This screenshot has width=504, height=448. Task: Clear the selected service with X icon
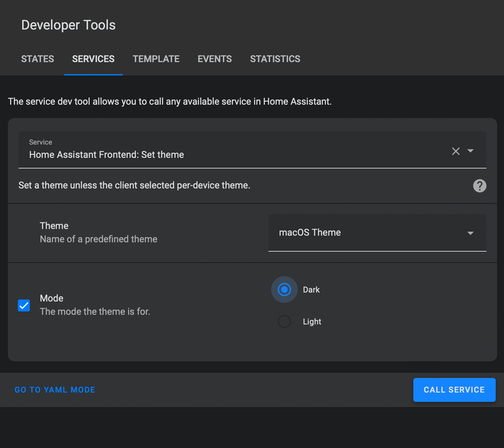pos(456,151)
